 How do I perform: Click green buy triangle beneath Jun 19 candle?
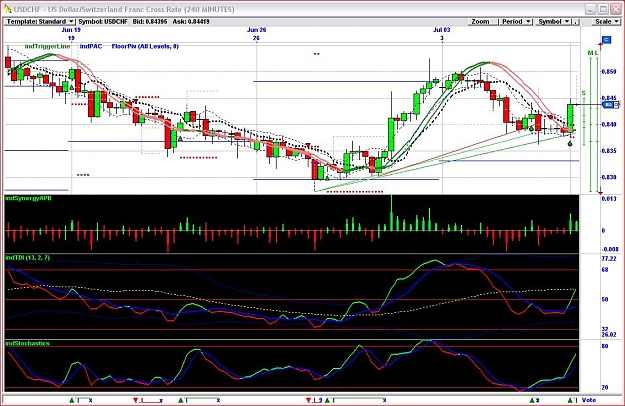coord(72,87)
